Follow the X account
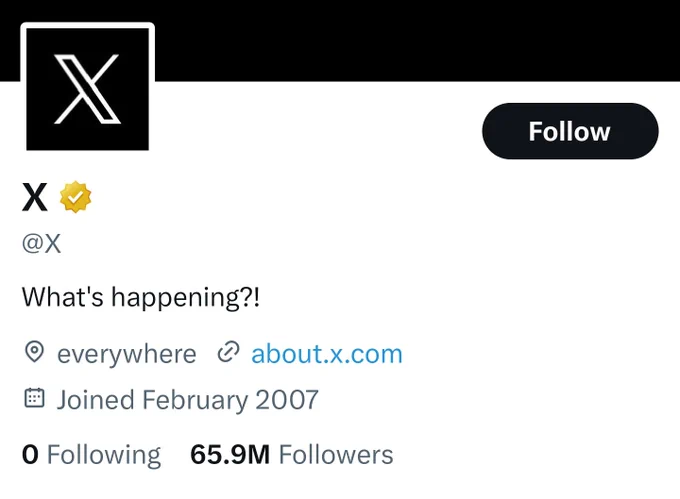 coord(570,131)
